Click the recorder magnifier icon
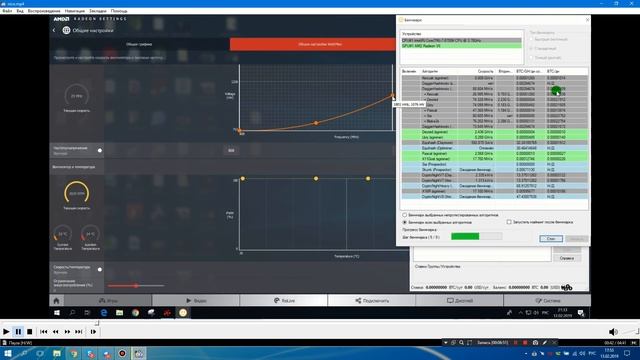 pyautogui.click(x=461, y=343)
